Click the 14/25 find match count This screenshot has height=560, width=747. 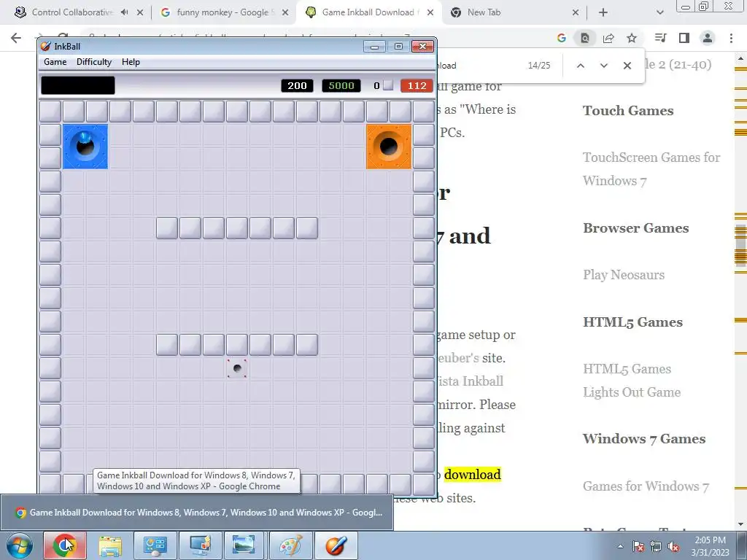coord(539,66)
